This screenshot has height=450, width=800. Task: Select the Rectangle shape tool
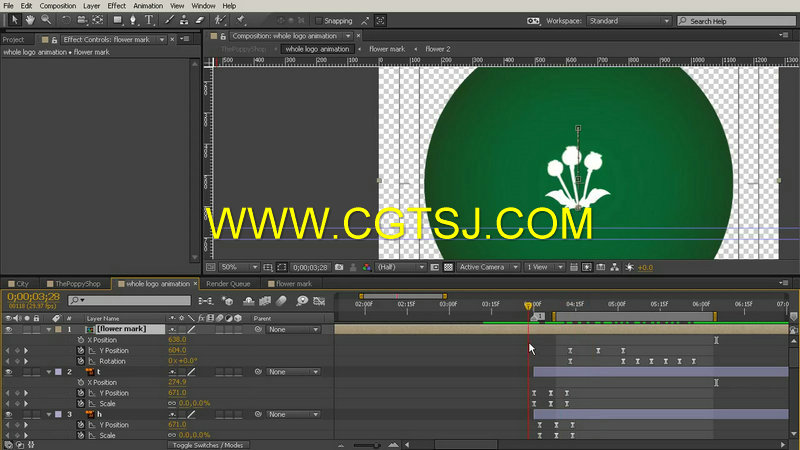pos(118,20)
